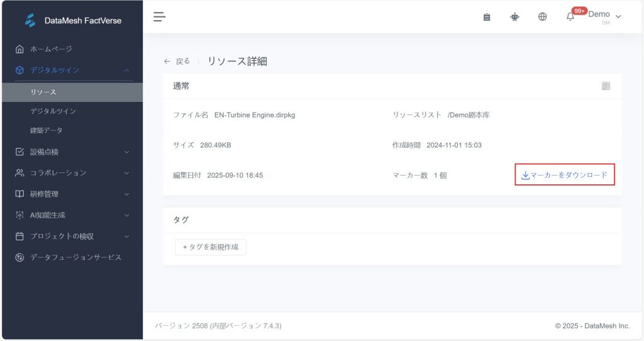Select リソース in the sidebar

pos(44,92)
